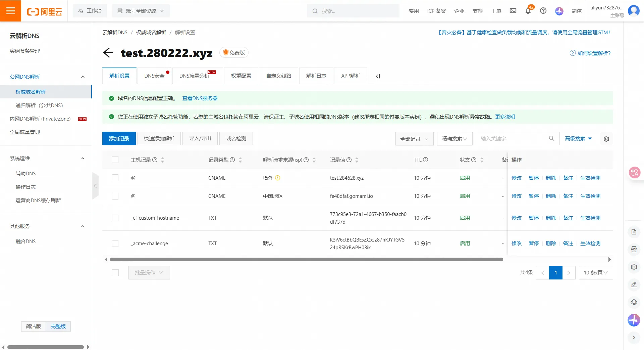This screenshot has height=350, width=644.
Task: Click the user avatar in the top right
Action: tap(633, 11)
